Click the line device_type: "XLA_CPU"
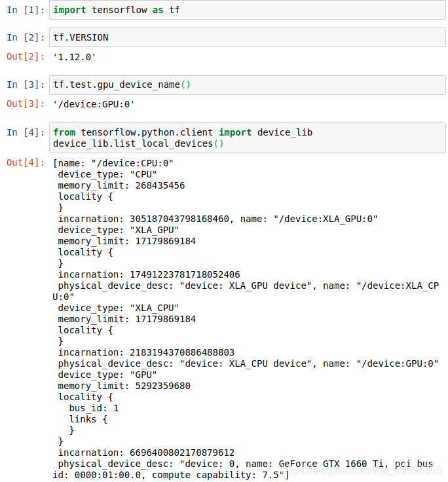448x482 pixels. [x=119, y=308]
